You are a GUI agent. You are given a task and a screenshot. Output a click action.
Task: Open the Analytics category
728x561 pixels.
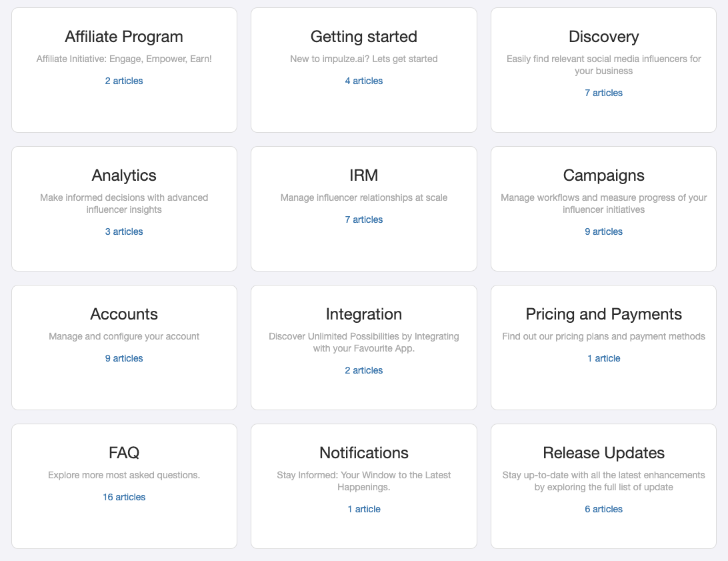pyautogui.click(x=123, y=175)
